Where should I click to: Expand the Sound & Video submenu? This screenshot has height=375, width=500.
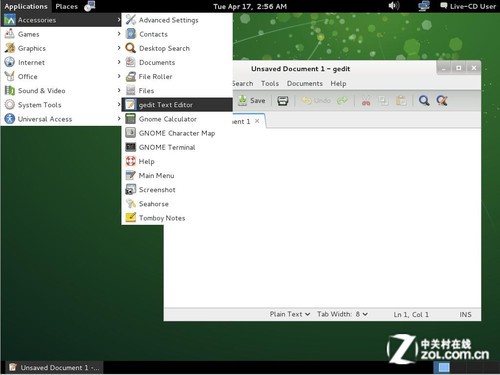[x=61, y=91]
